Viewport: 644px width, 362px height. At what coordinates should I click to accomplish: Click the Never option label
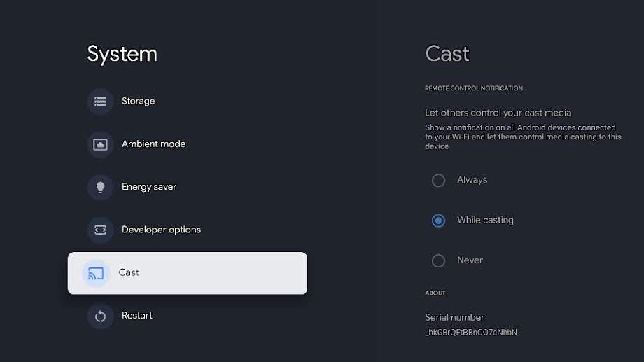(470, 260)
